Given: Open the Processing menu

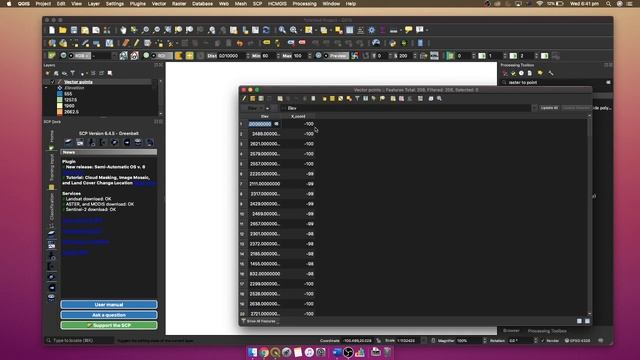Looking at the screenshot, I should coord(304,4).
